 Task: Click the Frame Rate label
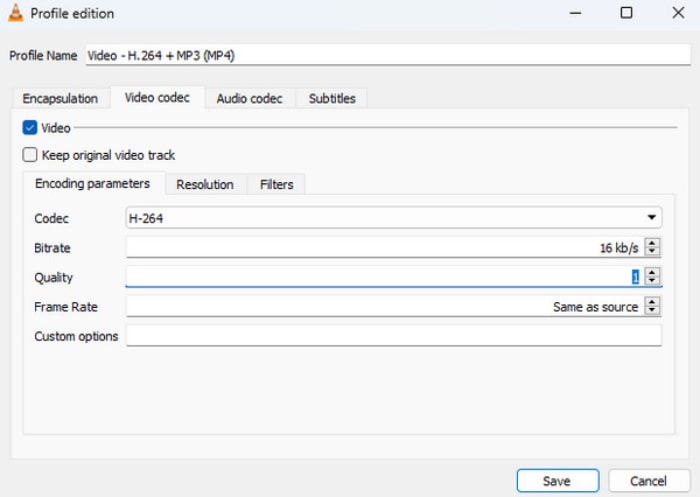click(x=66, y=307)
